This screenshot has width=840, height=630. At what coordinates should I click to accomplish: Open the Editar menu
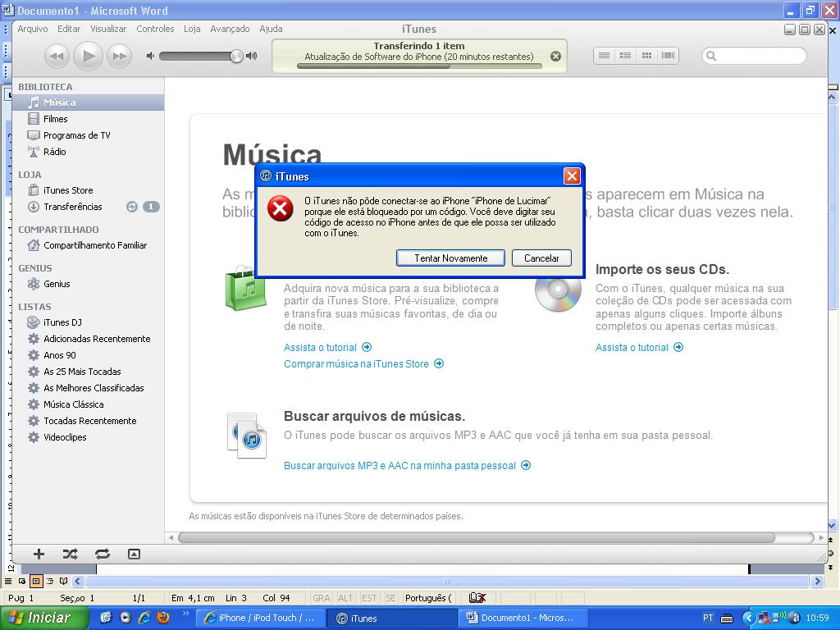pyautogui.click(x=69, y=29)
